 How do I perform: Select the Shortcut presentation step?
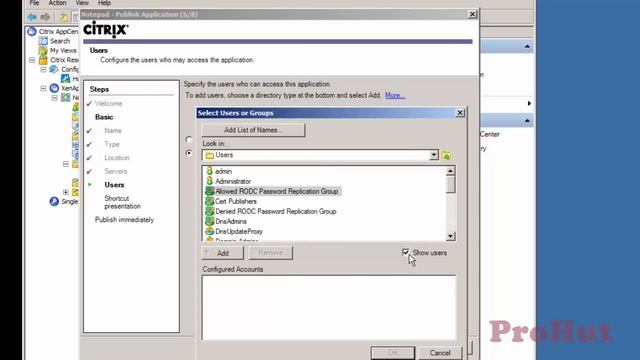click(122, 202)
